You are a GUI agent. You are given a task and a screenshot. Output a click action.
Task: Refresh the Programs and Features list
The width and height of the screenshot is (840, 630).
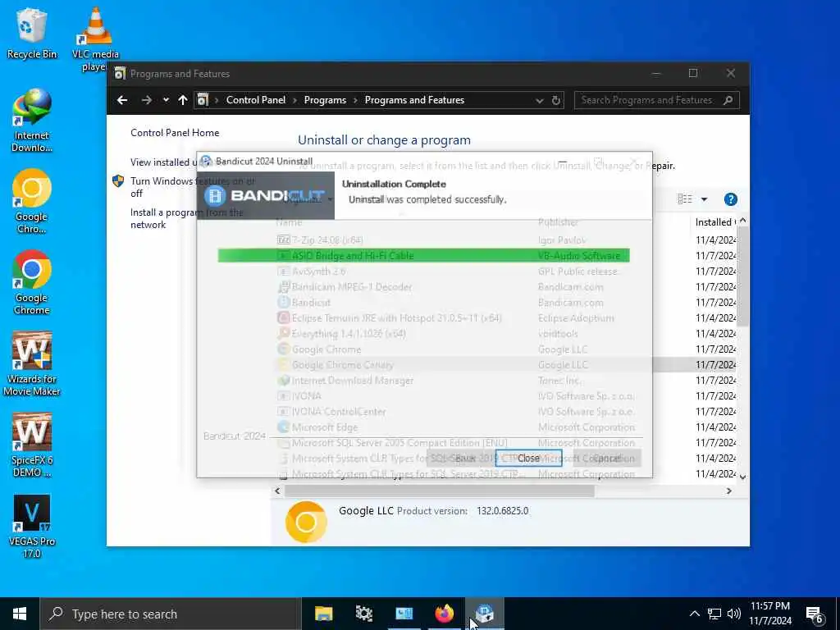pyautogui.click(x=556, y=100)
